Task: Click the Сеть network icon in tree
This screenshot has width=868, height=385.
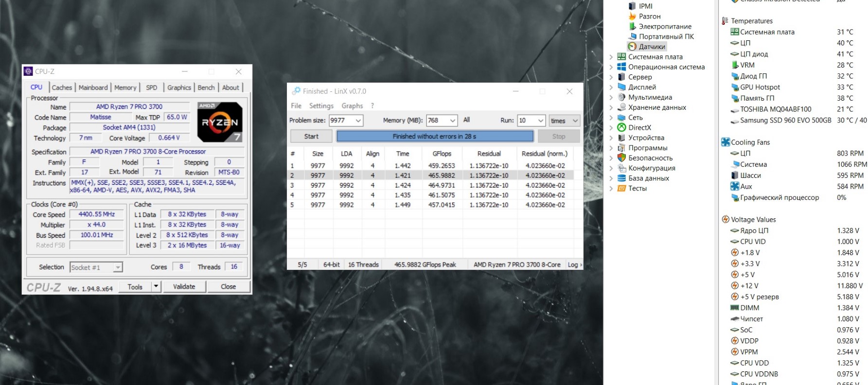Action: [621, 118]
